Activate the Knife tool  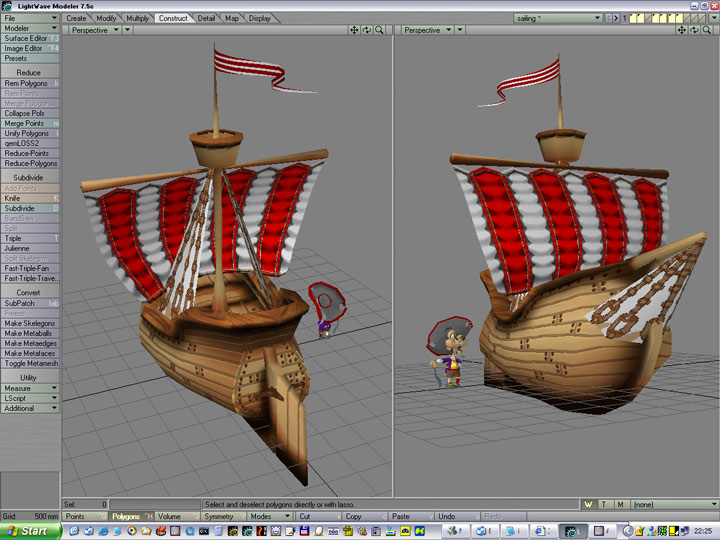pyautogui.click(x=30, y=198)
